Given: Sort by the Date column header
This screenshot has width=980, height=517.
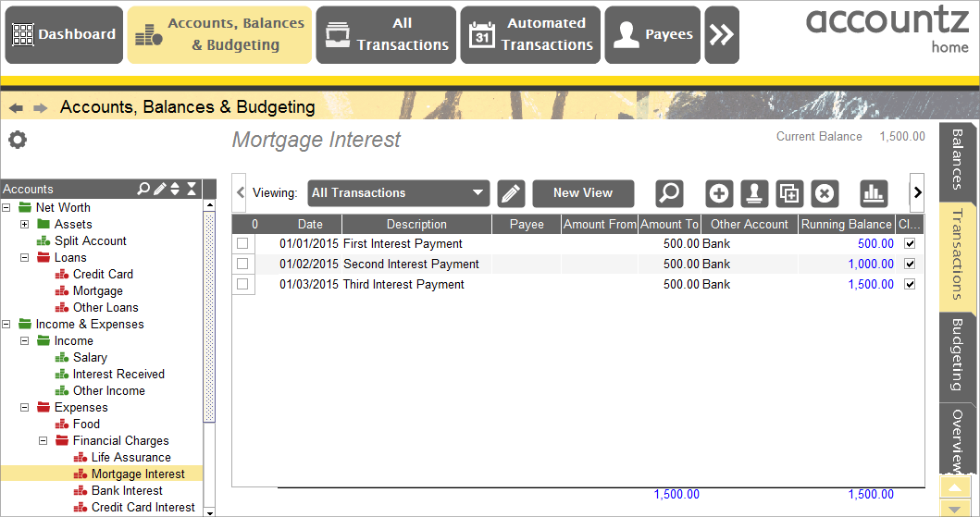Looking at the screenshot, I should [x=310, y=224].
